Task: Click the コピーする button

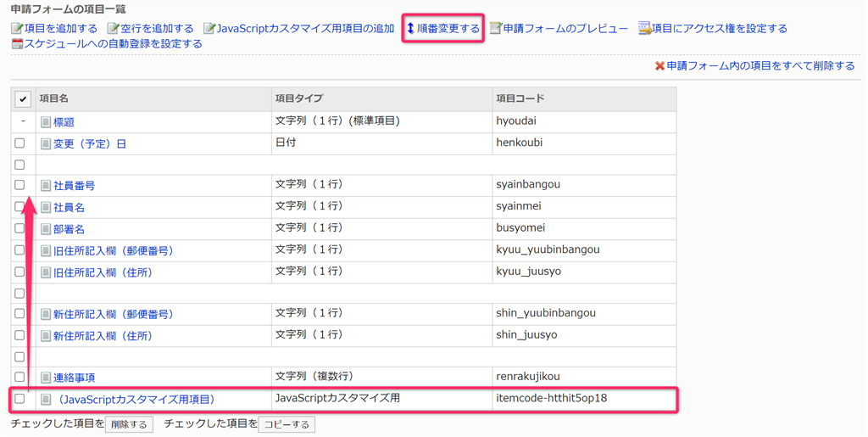Action: (x=287, y=424)
